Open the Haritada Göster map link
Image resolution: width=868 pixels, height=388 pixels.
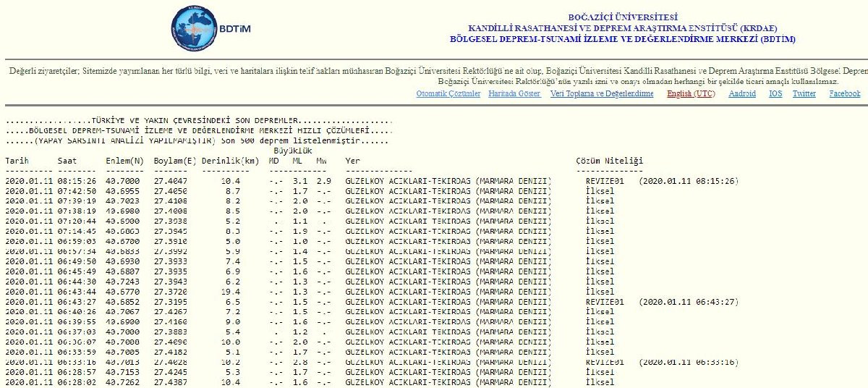514,93
